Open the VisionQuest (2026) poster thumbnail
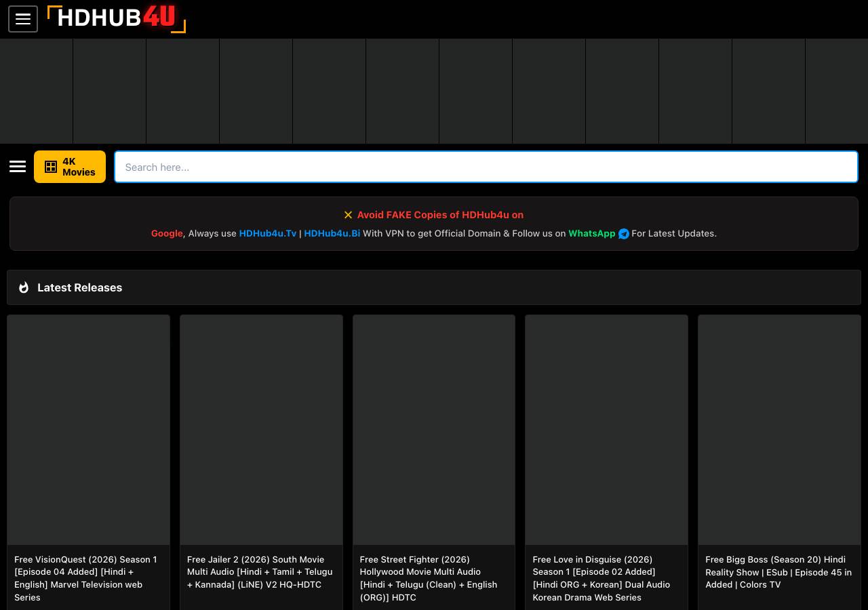This screenshot has width=868, height=610. coord(89,430)
